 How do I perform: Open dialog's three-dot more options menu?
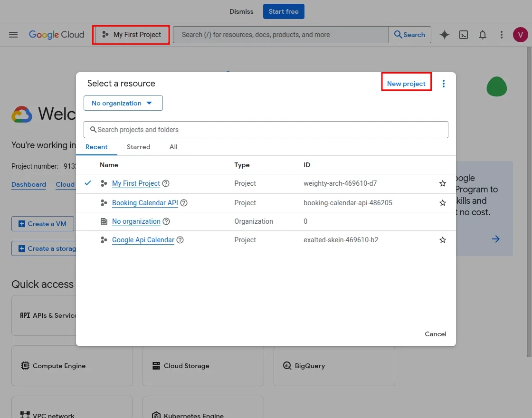point(444,84)
